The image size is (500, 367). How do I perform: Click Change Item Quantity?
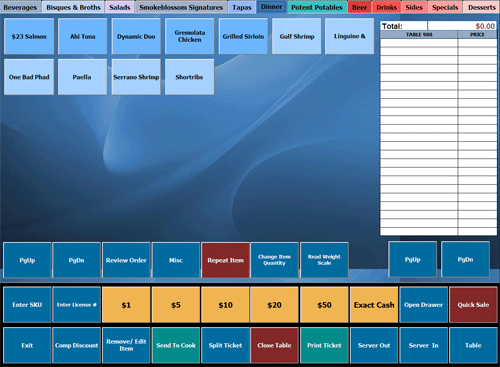point(274,260)
